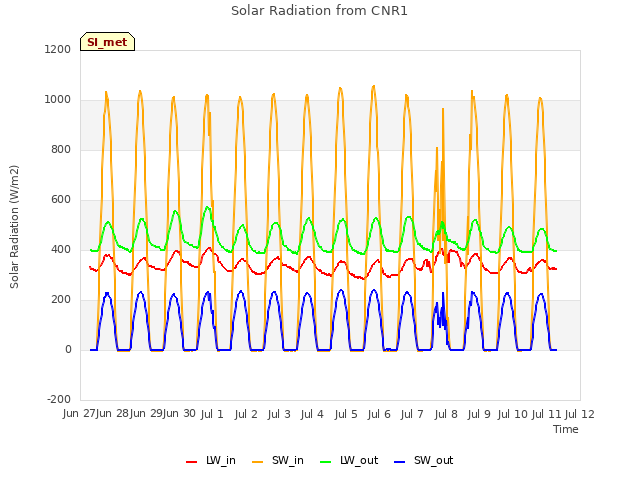Click the LW_out peak on Jul 1
Screen dimensions: 640x480
coord(207,207)
